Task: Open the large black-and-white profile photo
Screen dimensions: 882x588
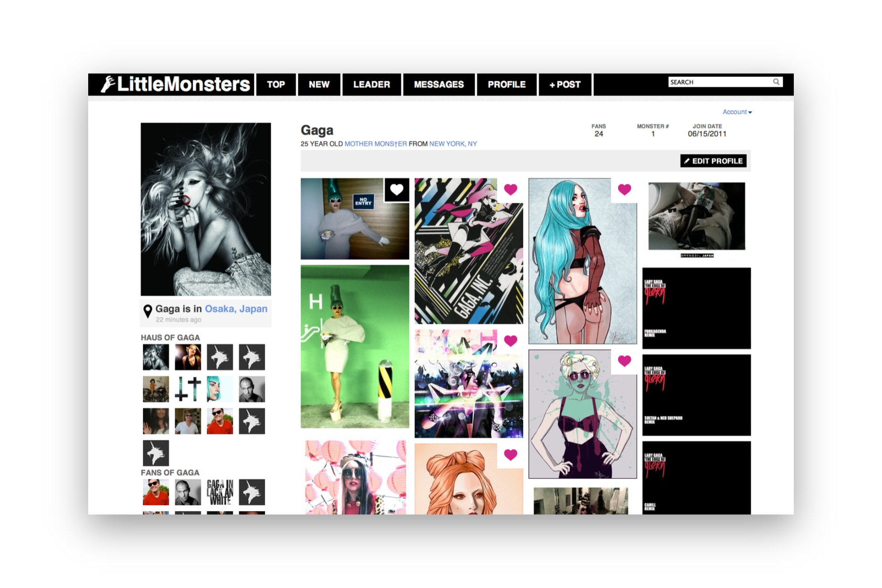Action: point(206,209)
